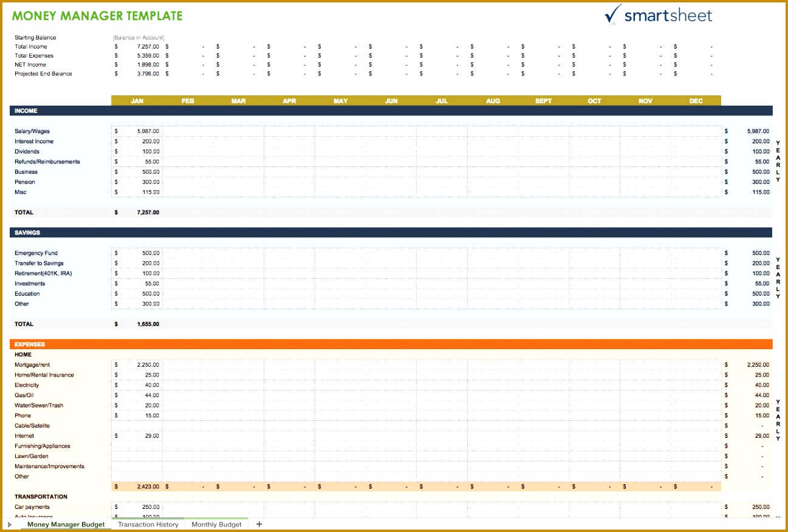Click the MONEY MANAGER TEMPLATE title
788x532 pixels.
click(x=97, y=16)
